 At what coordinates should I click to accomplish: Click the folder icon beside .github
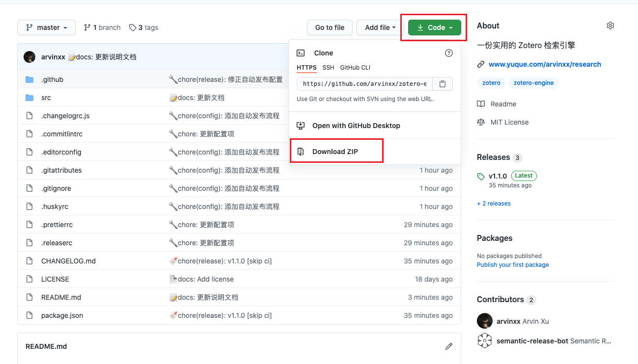[x=29, y=79]
